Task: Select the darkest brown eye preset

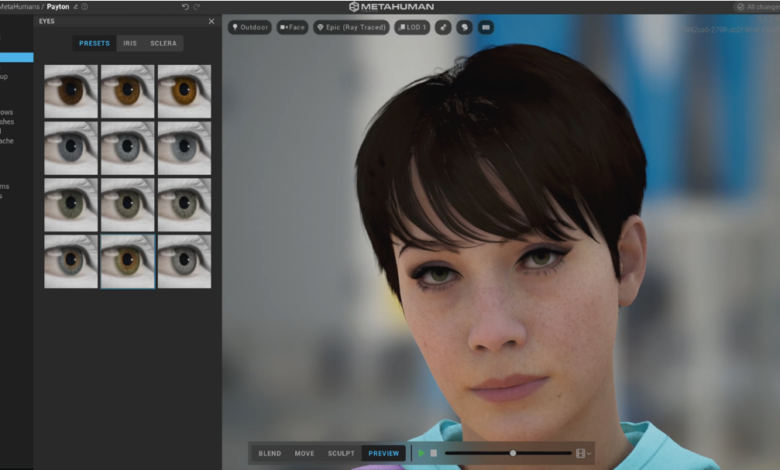Action: [71, 92]
